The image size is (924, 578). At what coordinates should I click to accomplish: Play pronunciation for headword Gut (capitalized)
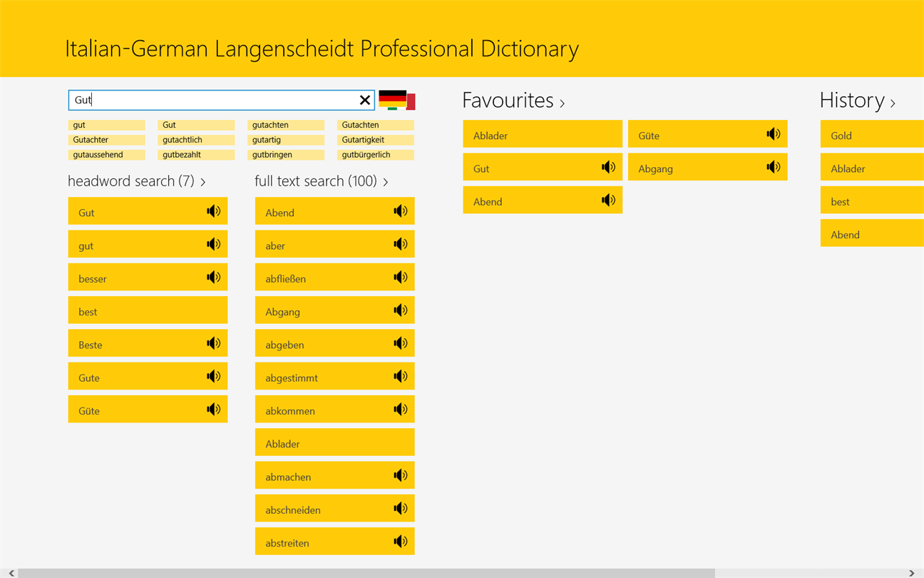click(213, 211)
